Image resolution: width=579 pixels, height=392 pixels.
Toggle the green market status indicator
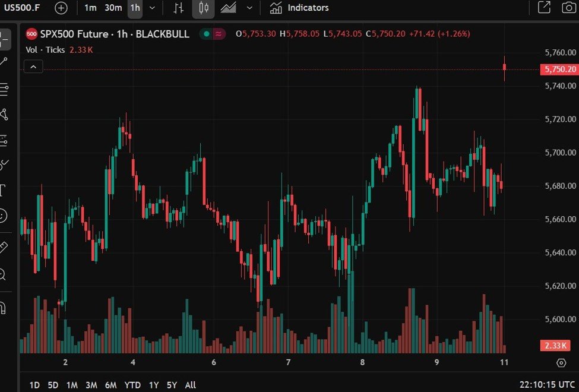(206, 34)
